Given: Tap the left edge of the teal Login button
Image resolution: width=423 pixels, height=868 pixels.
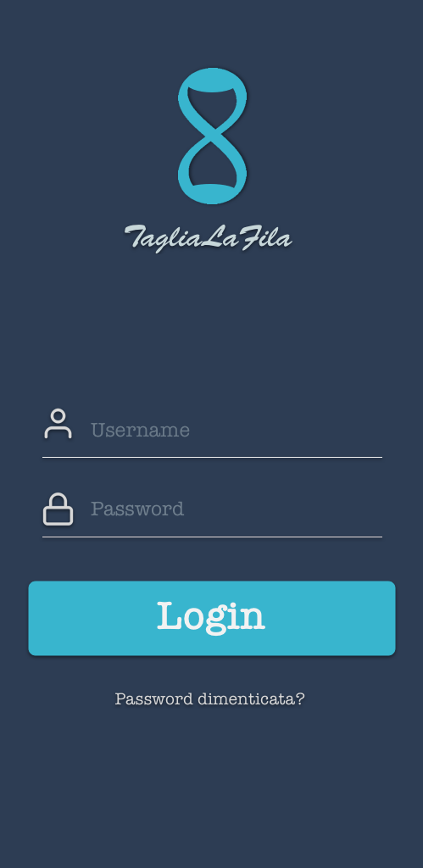Looking at the screenshot, I should (x=31, y=618).
